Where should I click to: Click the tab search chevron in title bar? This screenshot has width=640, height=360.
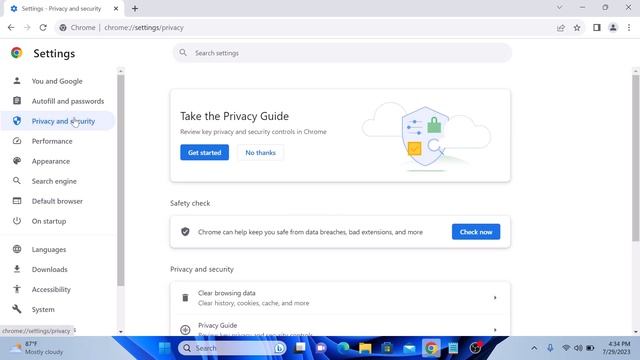[x=560, y=7]
